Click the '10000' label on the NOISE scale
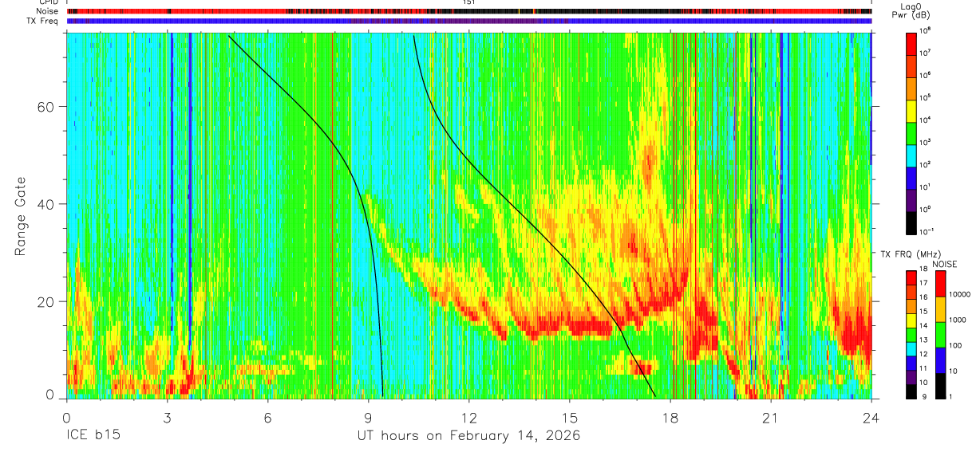This screenshot has width=980, height=452. (960, 295)
